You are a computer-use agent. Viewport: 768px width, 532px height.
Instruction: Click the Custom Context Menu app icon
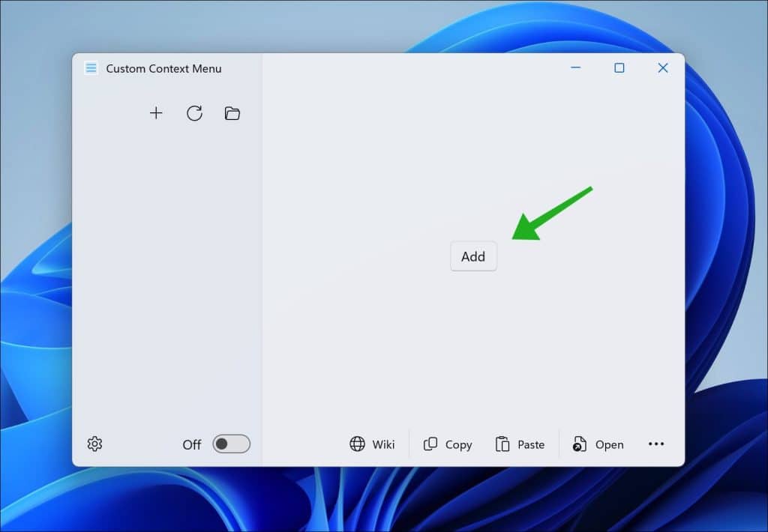tap(91, 67)
